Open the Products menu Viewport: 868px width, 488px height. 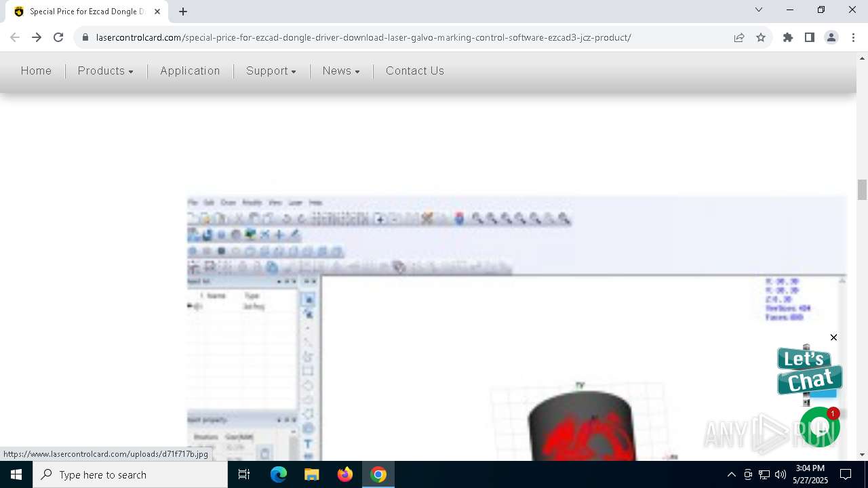click(x=105, y=70)
